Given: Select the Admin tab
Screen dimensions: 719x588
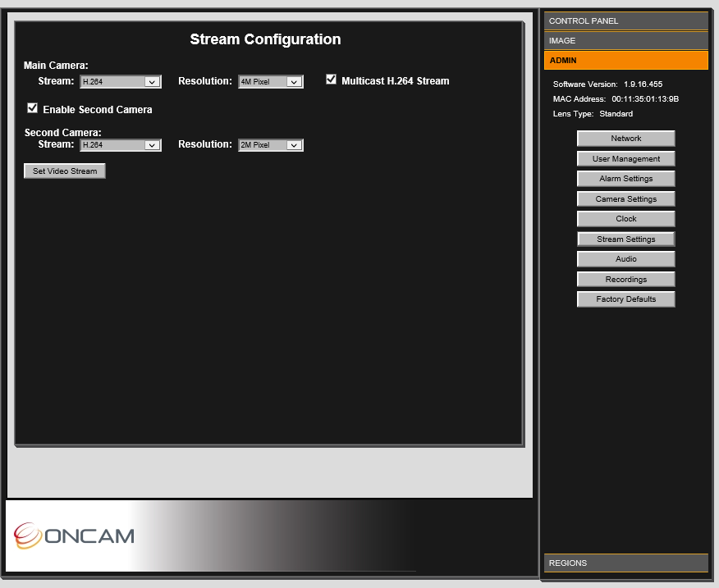Looking at the screenshot, I should [x=626, y=61].
